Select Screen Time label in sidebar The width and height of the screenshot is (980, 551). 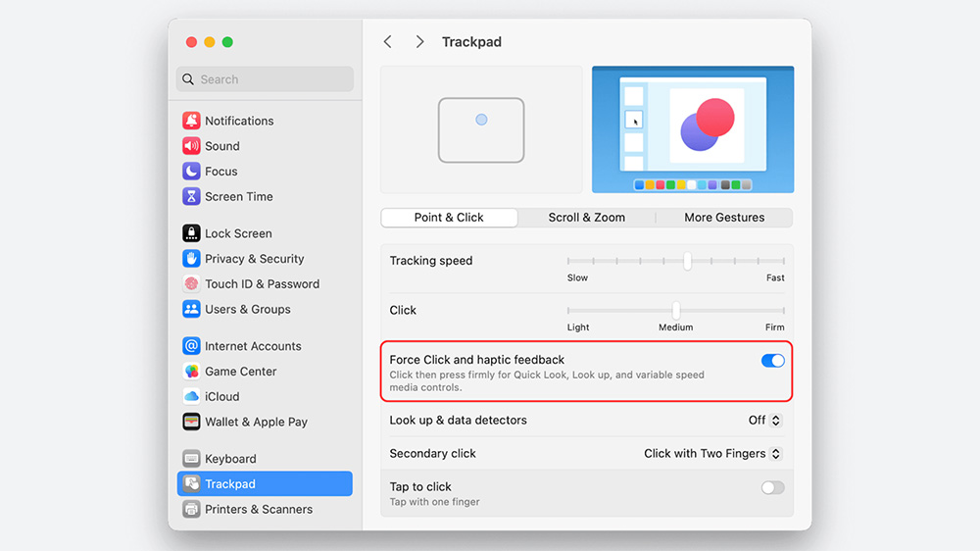point(239,196)
